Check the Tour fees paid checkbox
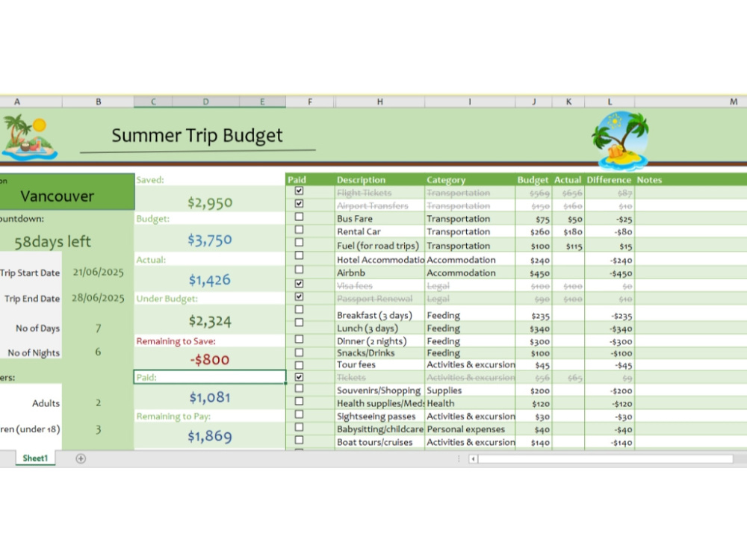Viewport: 747px width, 560px height. [300, 365]
